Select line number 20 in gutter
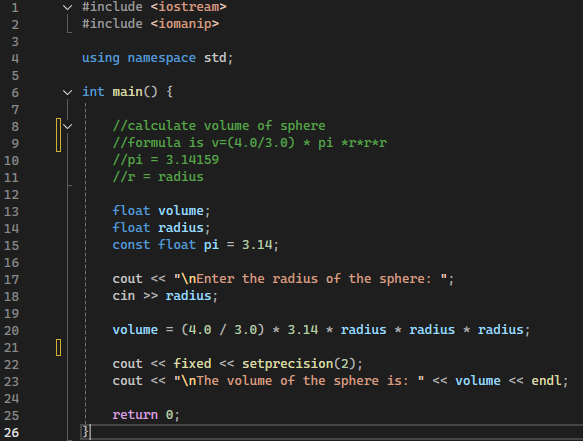 (11, 330)
